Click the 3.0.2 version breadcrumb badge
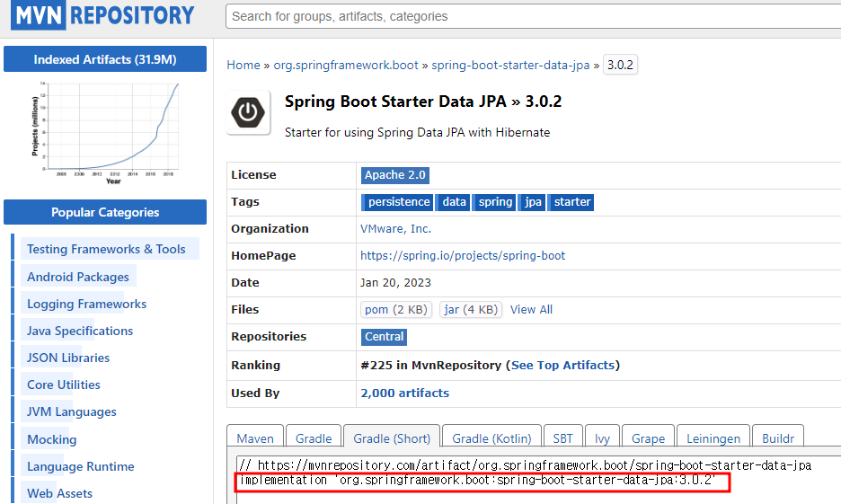Image resolution: width=841 pixels, height=504 pixels. (x=621, y=65)
